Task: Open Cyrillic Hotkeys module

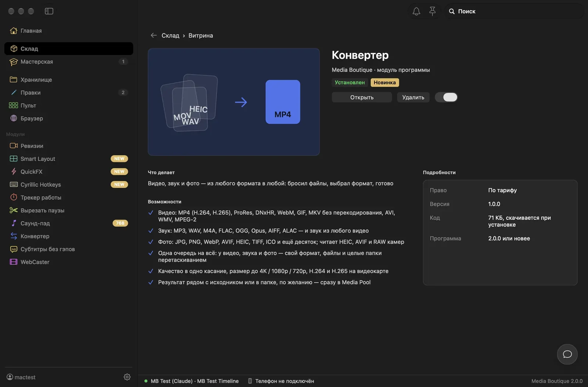Action: [69, 184]
